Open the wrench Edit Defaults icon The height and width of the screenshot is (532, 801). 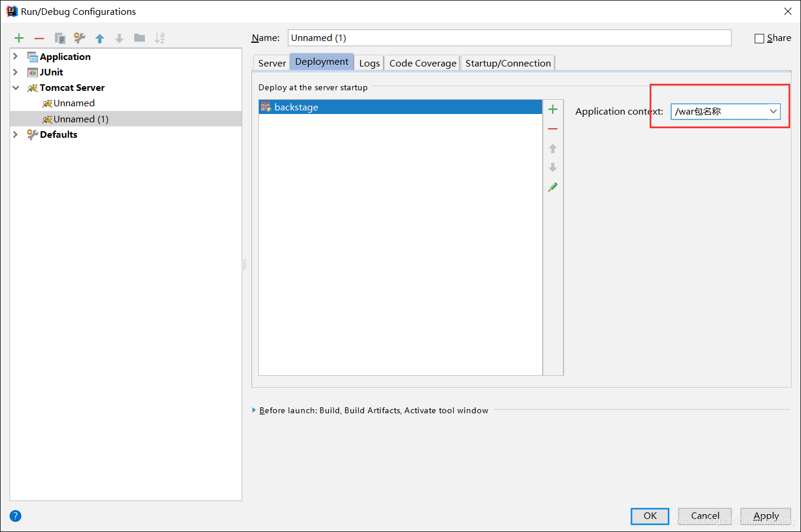click(x=80, y=38)
